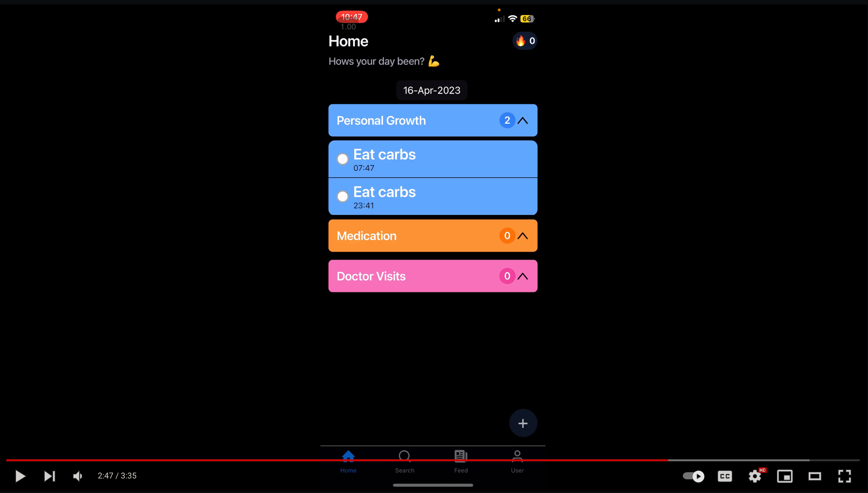Enter fullscreen mode

(844, 476)
